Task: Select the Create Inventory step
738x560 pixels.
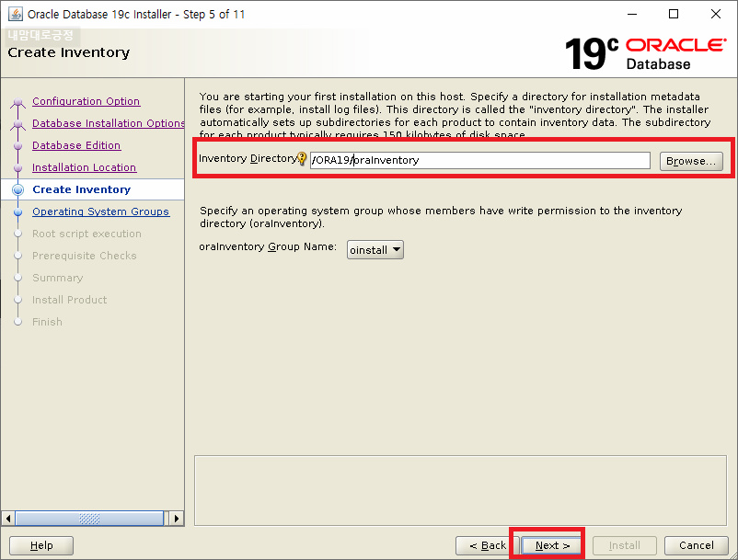Action: 81,189
